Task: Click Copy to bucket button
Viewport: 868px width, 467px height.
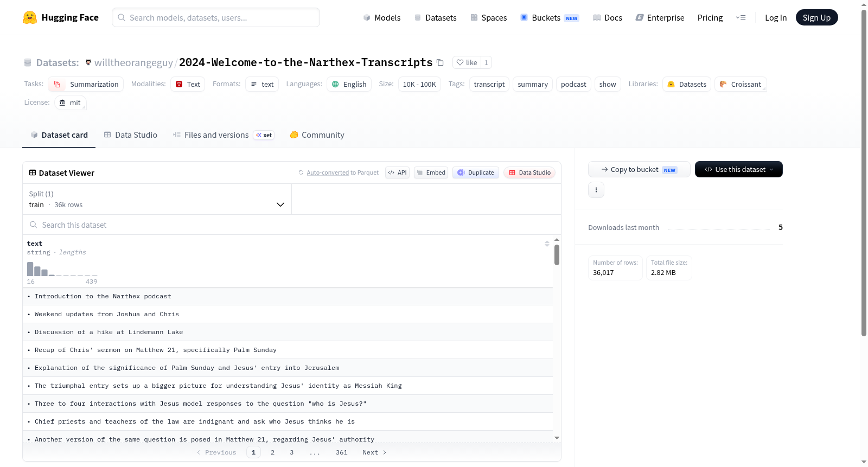Action: point(639,169)
